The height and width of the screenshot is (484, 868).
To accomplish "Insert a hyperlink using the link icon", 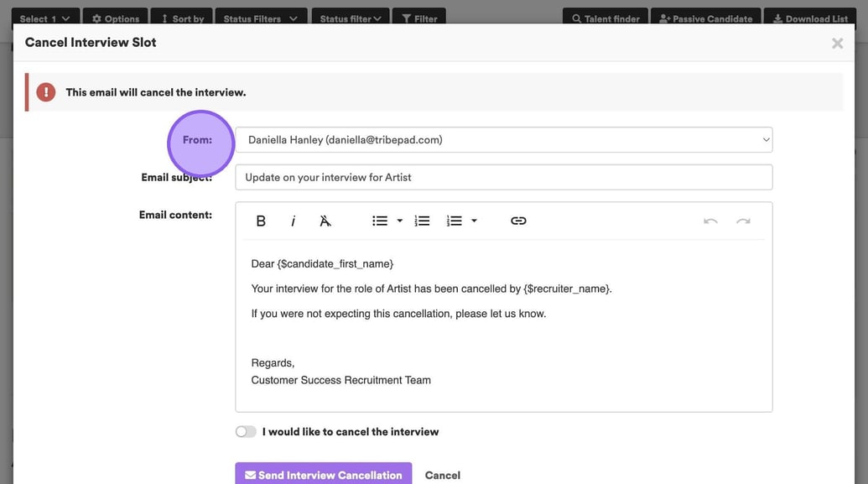I will click(518, 221).
